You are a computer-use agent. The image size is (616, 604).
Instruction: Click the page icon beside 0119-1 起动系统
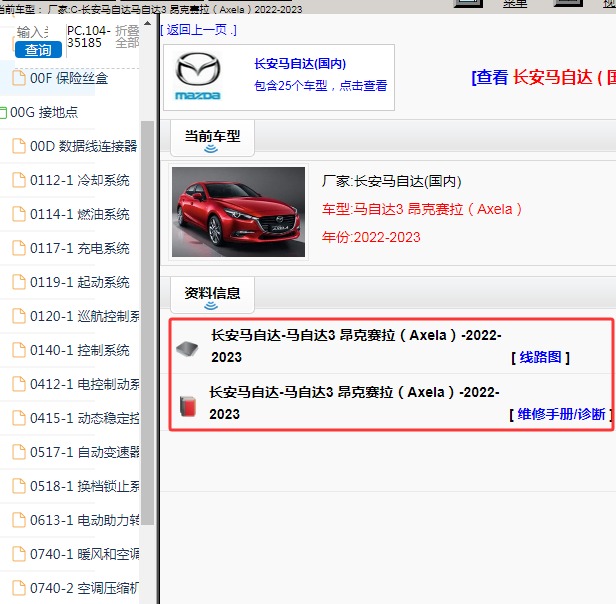19,282
